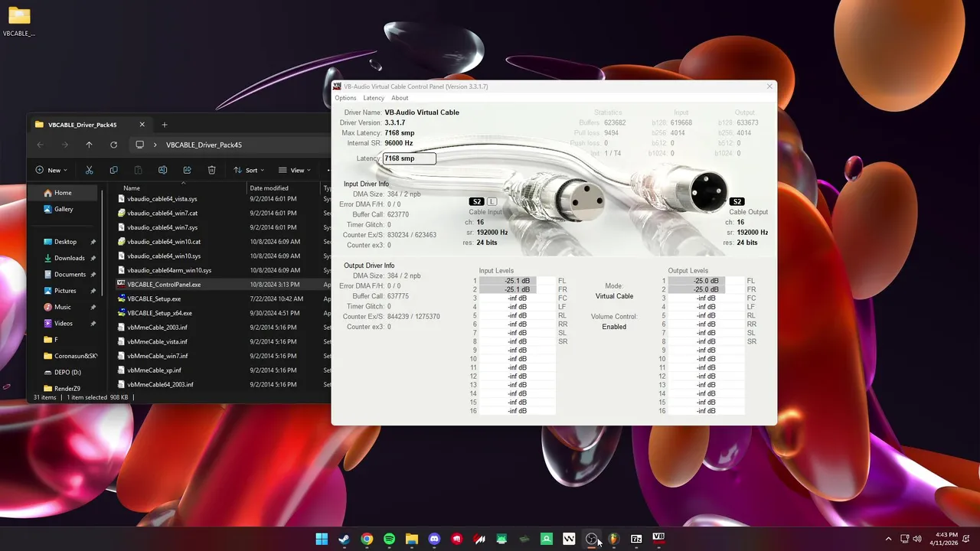Click the Refresh icon in File Explorer

[113, 145]
